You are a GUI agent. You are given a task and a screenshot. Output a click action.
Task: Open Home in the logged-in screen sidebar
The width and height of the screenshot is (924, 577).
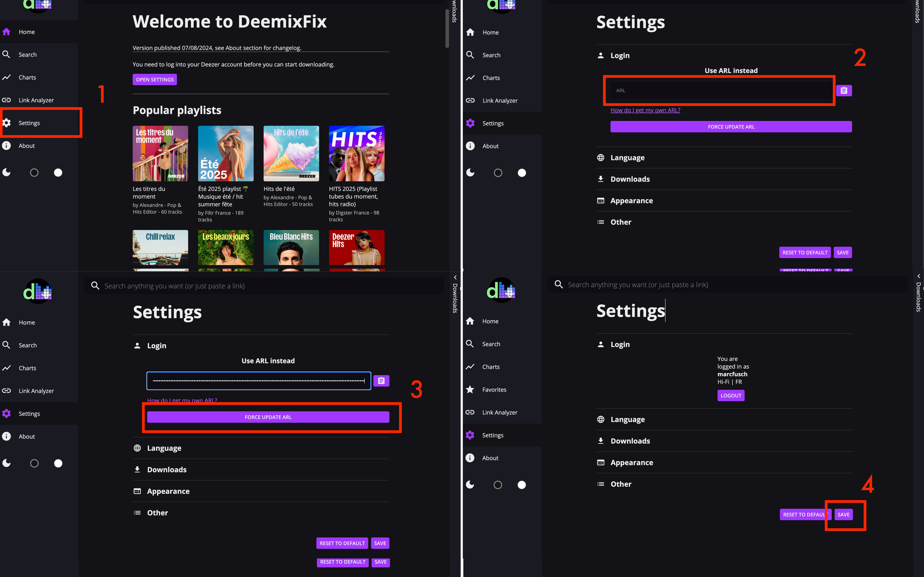tap(502, 321)
